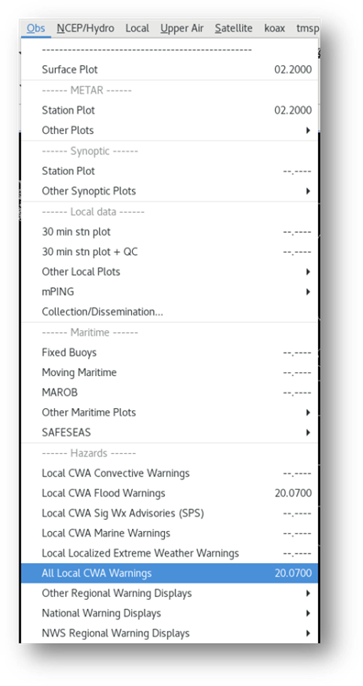Expand National Warning Displays submenu
Image resolution: width=363 pixels, height=686 pixels.
[x=169, y=613]
